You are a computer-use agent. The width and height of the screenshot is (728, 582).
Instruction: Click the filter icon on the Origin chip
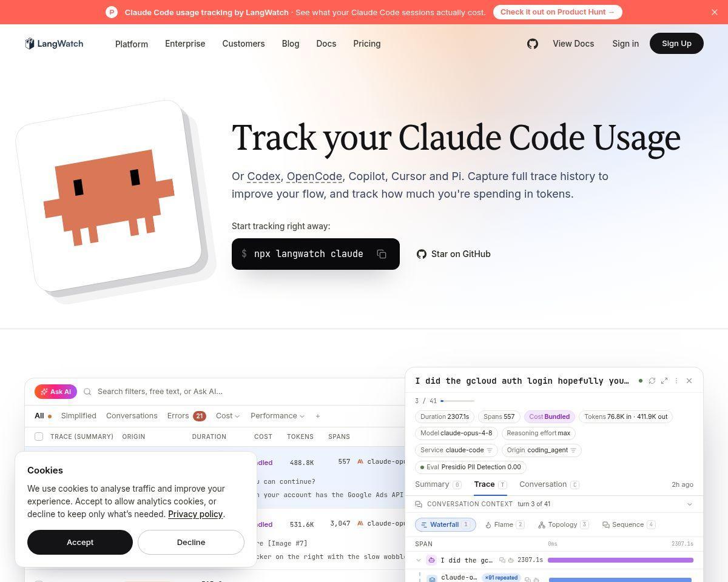(x=573, y=450)
